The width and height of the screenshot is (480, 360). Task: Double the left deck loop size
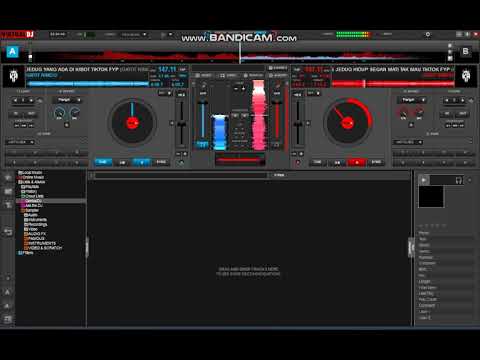[x=31, y=100]
